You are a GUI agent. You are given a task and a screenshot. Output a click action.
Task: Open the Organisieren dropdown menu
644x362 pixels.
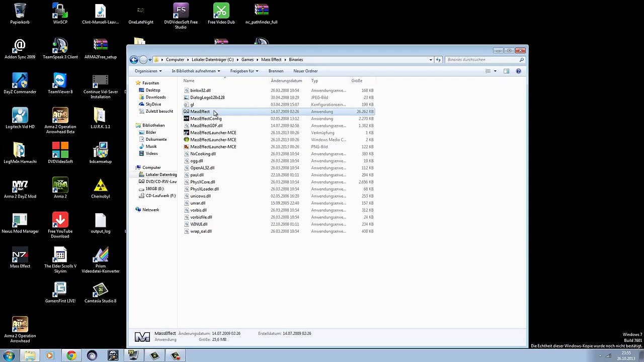[148, 71]
